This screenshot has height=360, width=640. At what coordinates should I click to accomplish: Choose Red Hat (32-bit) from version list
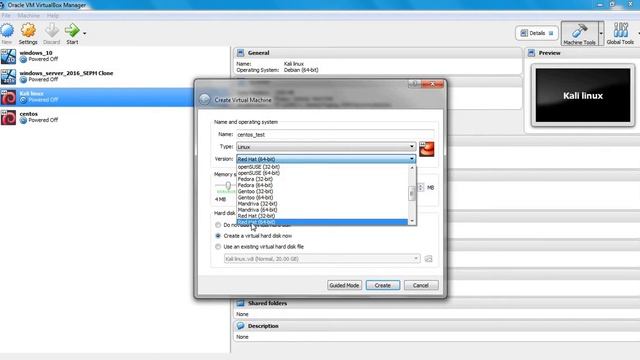(x=322, y=216)
